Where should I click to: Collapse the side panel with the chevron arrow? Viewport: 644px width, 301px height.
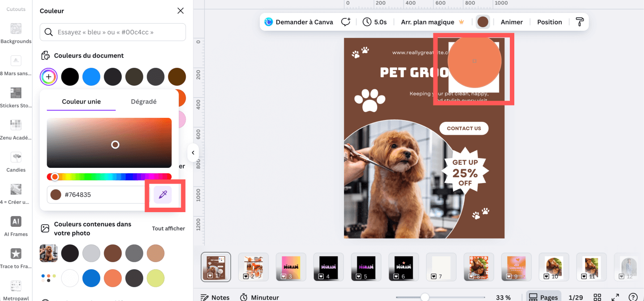click(x=193, y=153)
